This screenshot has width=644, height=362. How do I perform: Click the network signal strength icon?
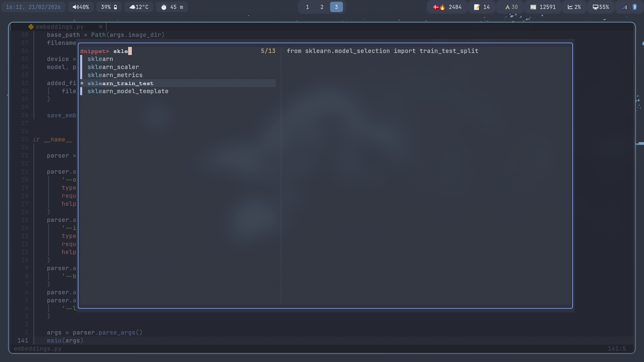(624, 7)
